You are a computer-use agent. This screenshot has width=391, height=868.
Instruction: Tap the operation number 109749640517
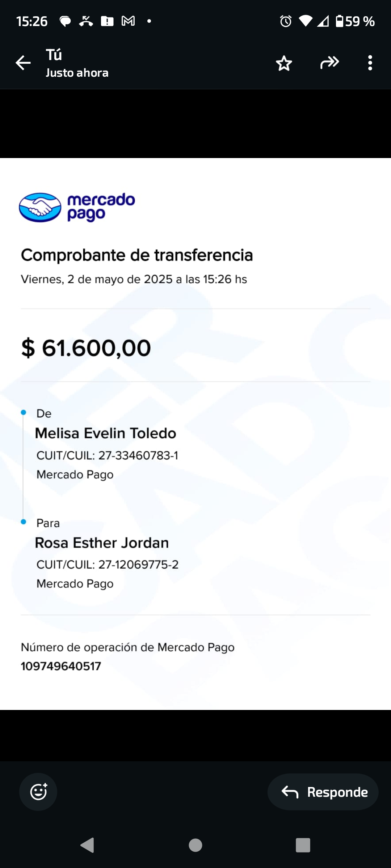coord(61,666)
